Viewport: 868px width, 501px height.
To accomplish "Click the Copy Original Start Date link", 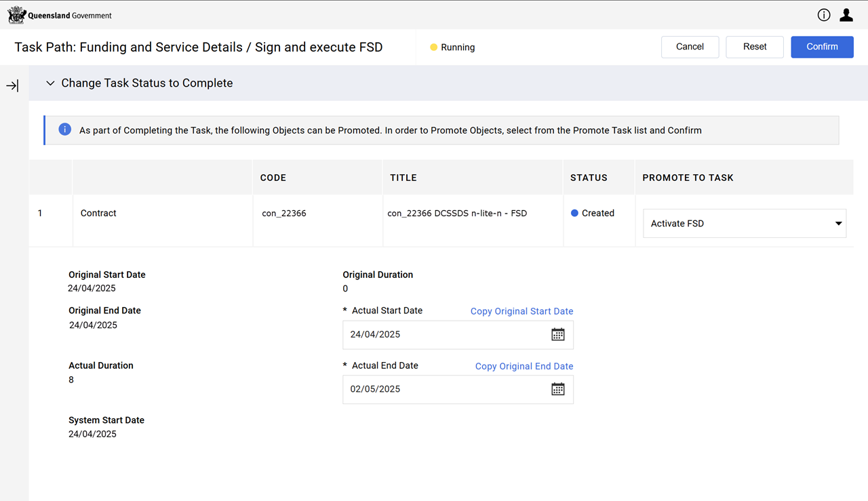I will [x=521, y=311].
